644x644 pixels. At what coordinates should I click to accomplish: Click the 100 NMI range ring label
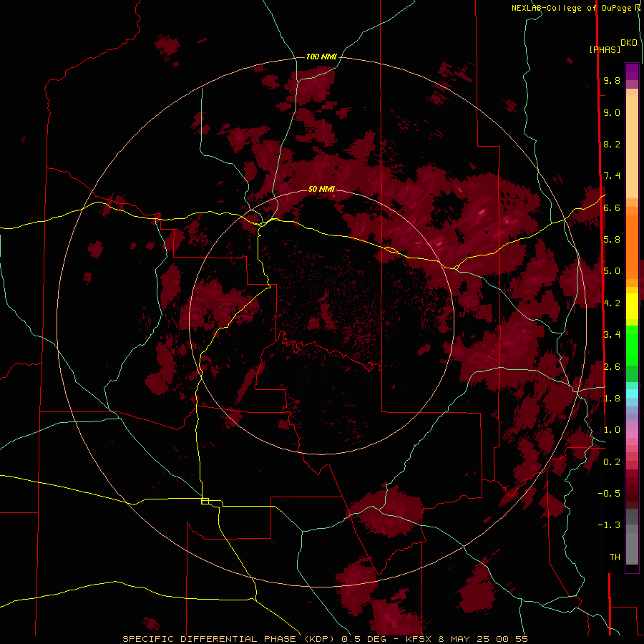(321, 57)
